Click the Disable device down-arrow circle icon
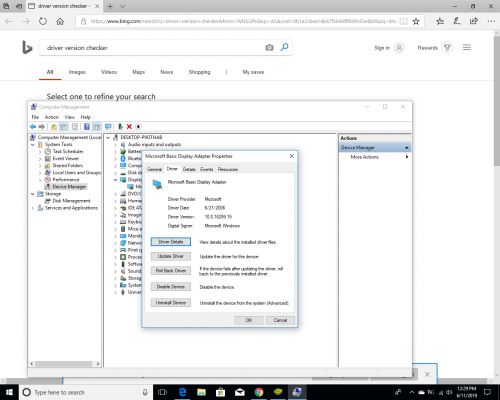This screenshot has width=500, height=400. coord(138,127)
